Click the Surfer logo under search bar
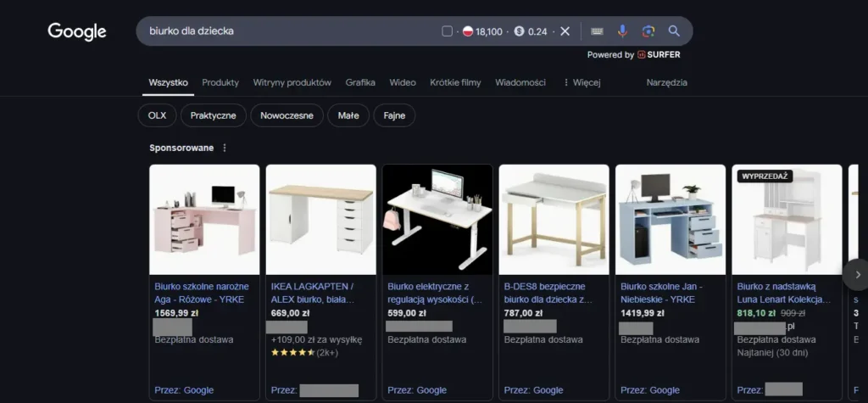The image size is (868, 403). click(x=659, y=55)
